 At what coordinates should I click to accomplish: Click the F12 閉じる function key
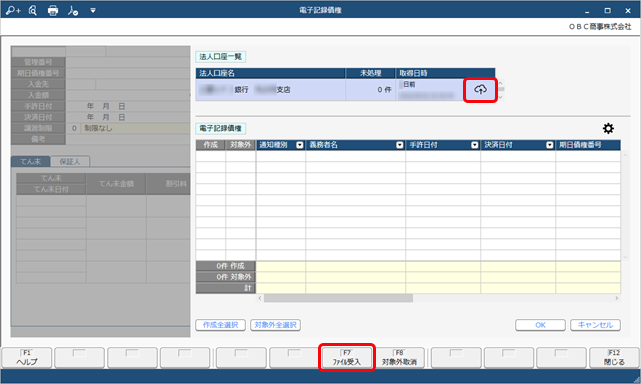click(614, 357)
